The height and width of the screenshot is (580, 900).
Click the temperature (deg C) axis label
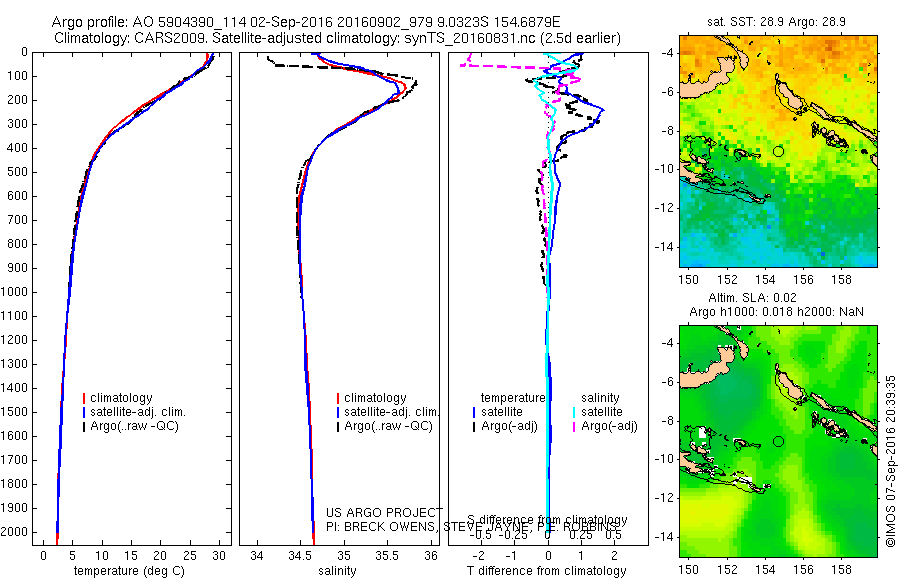pos(129,571)
